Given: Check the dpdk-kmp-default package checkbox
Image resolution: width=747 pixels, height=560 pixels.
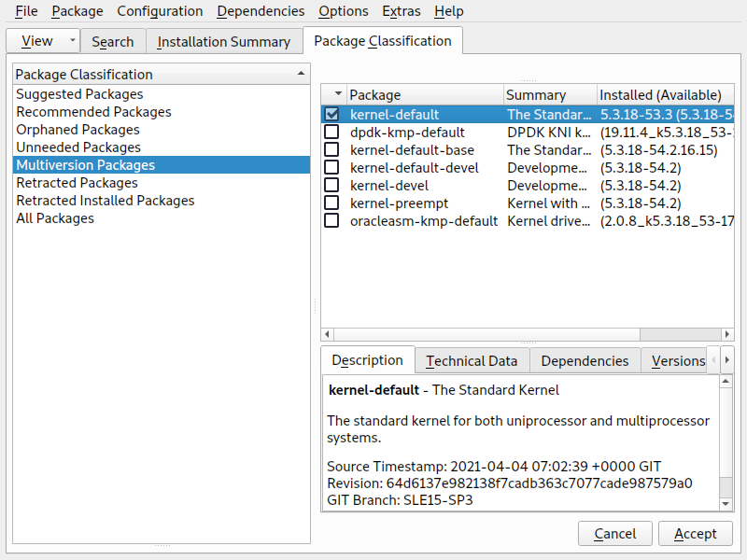Looking at the screenshot, I should (331, 133).
